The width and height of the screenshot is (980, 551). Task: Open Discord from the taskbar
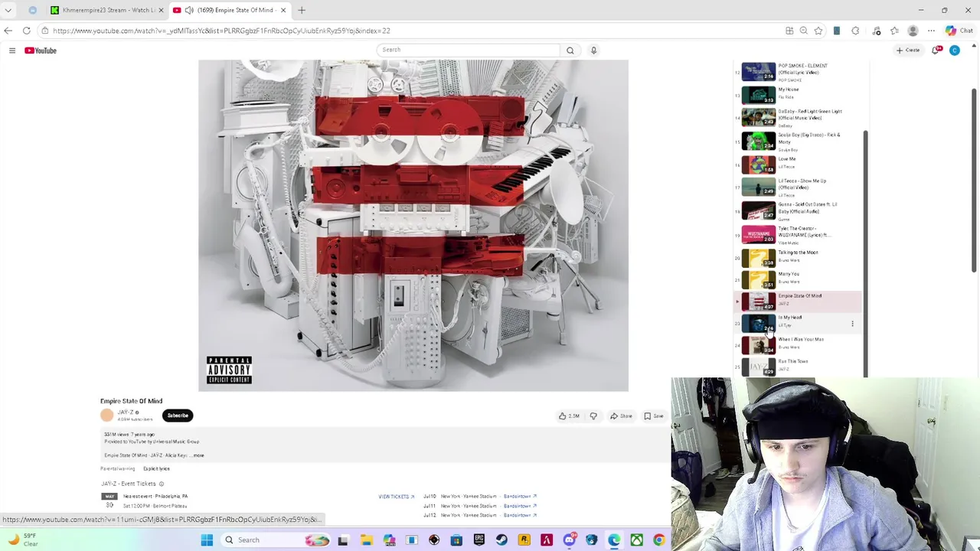coord(569,540)
